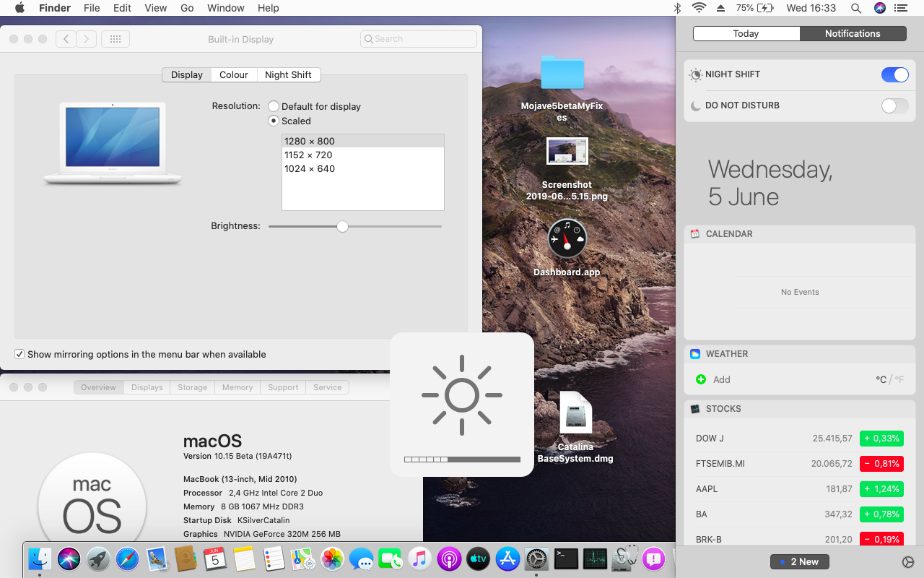924x578 pixels.
Task: Choose 1152 × 720 resolution
Action: pyautogui.click(x=362, y=155)
